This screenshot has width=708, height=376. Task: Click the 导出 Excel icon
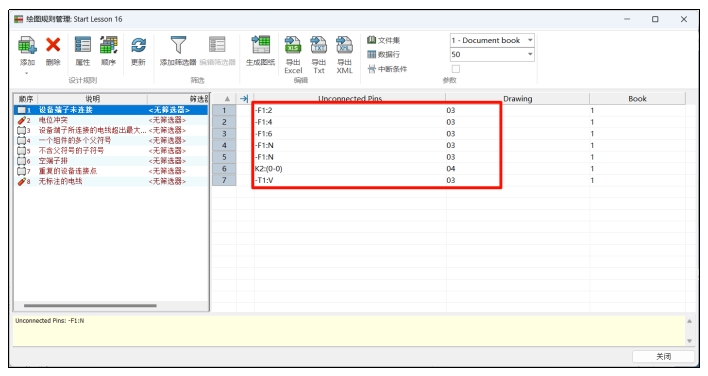293,45
